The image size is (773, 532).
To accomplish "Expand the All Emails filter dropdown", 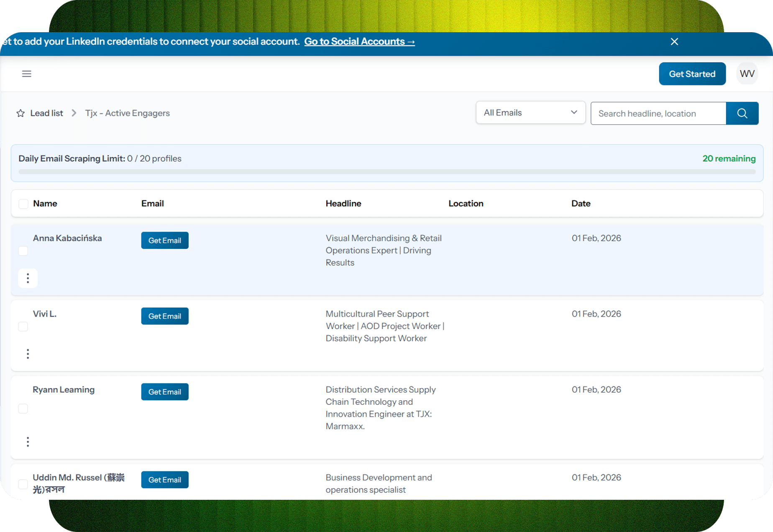I will coord(530,113).
